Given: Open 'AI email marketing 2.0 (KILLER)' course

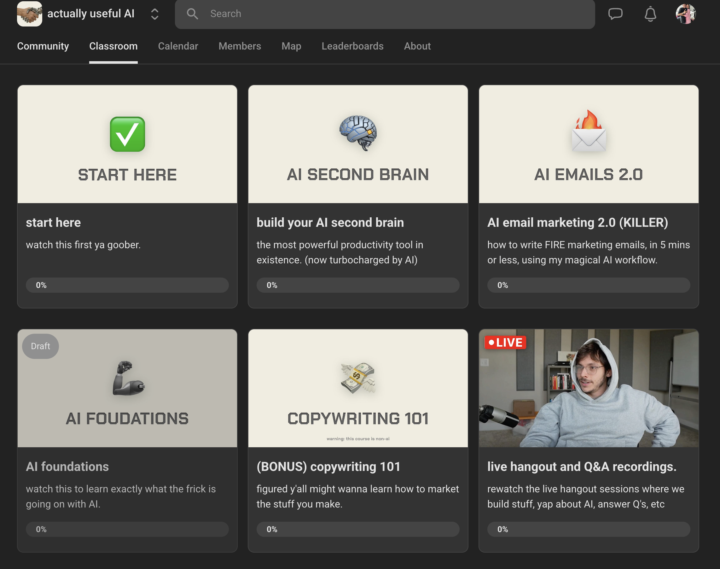Looking at the screenshot, I should (578, 223).
